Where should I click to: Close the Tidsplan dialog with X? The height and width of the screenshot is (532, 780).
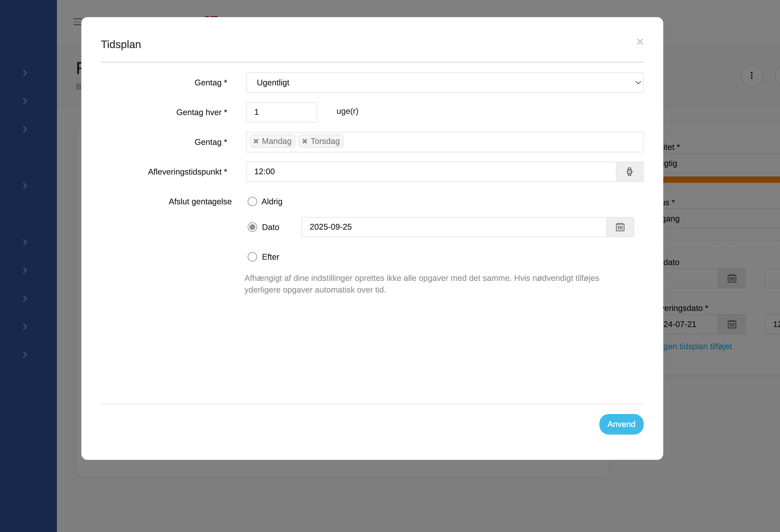640,42
